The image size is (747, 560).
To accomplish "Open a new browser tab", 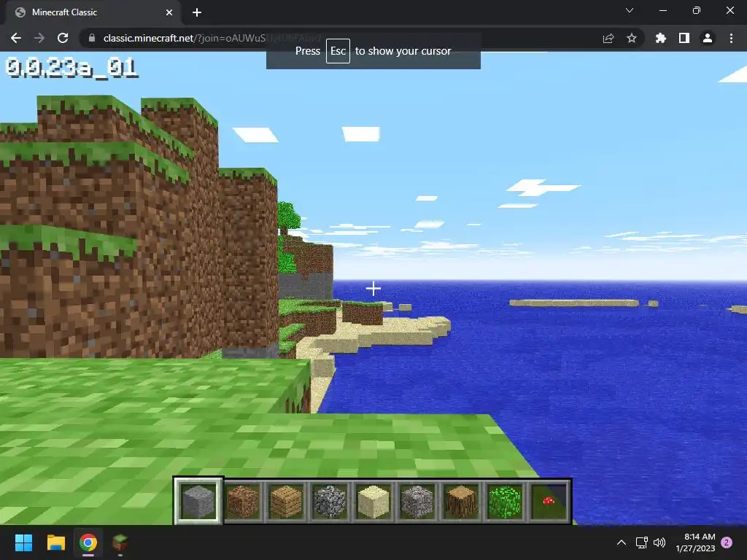I will (197, 12).
